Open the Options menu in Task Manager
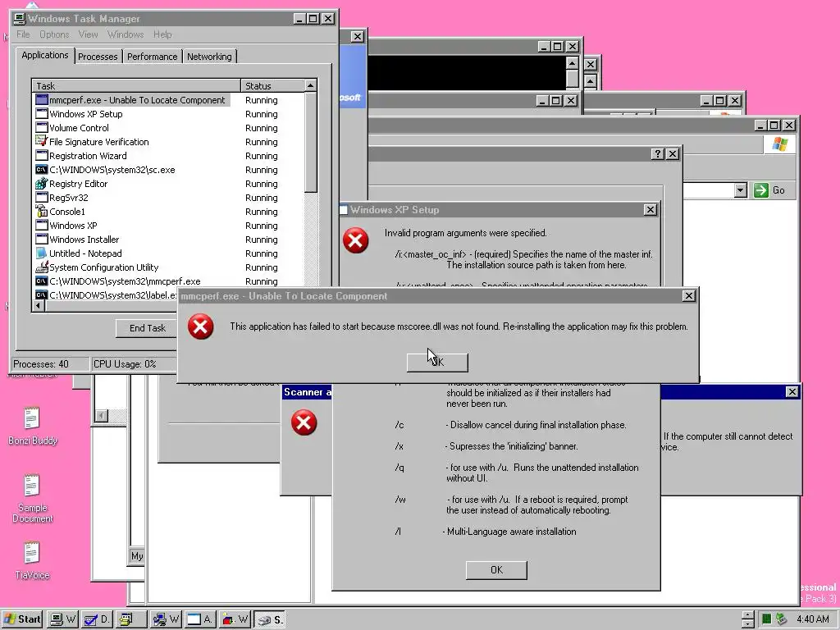 [54, 34]
